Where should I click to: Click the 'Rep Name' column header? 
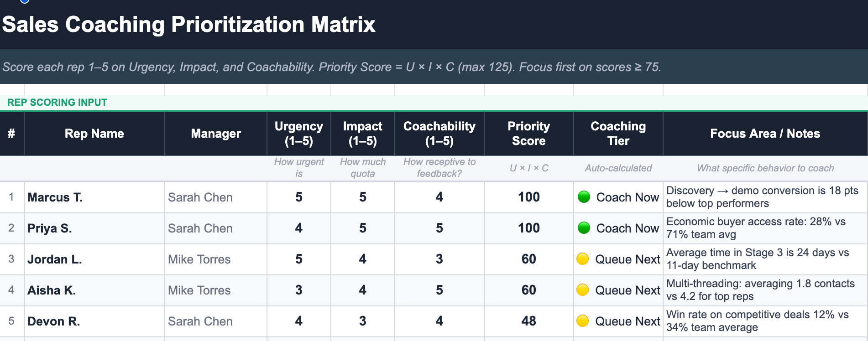(x=94, y=134)
